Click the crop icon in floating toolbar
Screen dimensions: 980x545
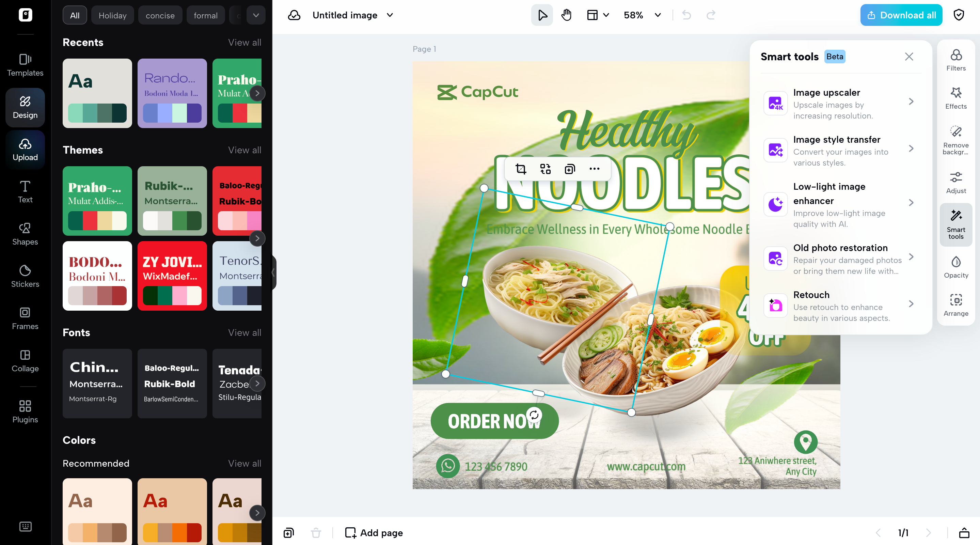pos(521,169)
